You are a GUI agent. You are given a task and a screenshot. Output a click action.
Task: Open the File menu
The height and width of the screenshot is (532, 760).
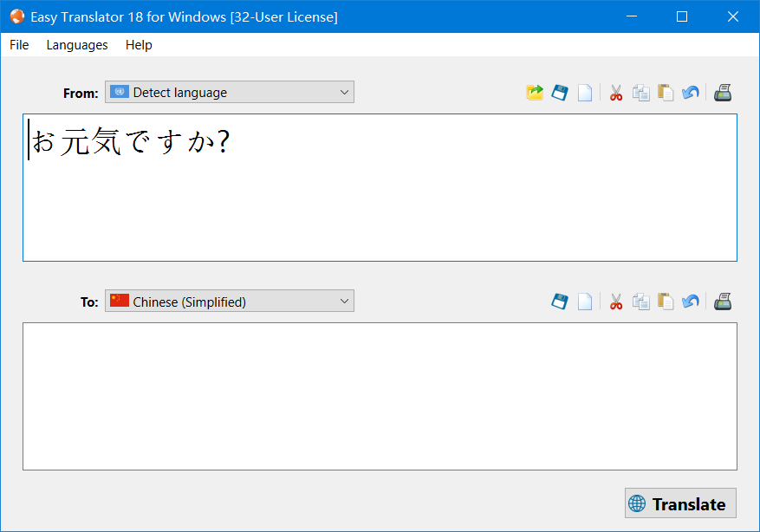19,45
